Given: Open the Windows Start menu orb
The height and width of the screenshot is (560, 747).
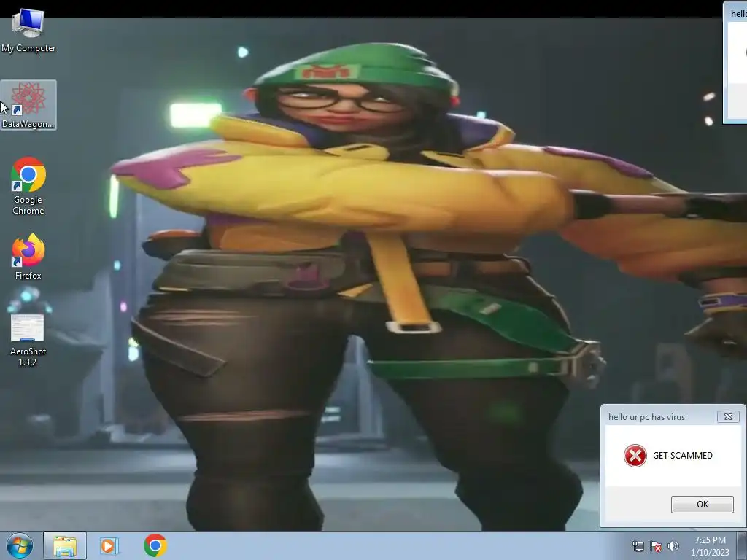Looking at the screenshot, I should (20, 545).
